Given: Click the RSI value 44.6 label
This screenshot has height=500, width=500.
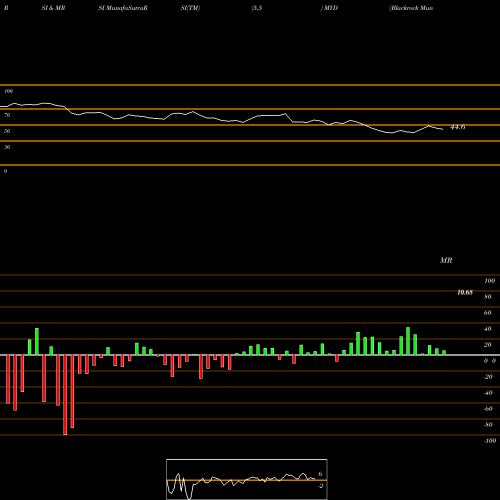Looking at the screenshot, I should coord(457,127).
